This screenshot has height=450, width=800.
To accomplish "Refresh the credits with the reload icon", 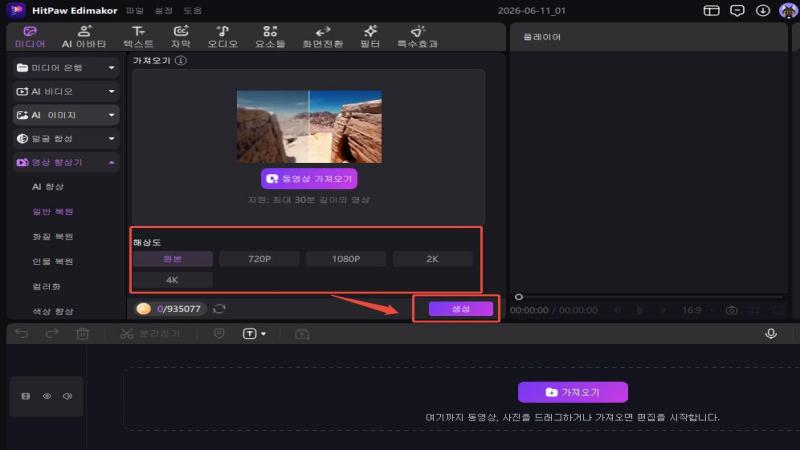I will [219, 309].
